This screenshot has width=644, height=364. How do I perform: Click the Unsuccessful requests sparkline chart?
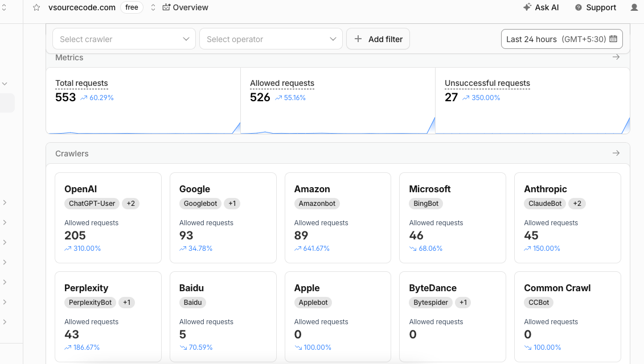click(532, 126)
